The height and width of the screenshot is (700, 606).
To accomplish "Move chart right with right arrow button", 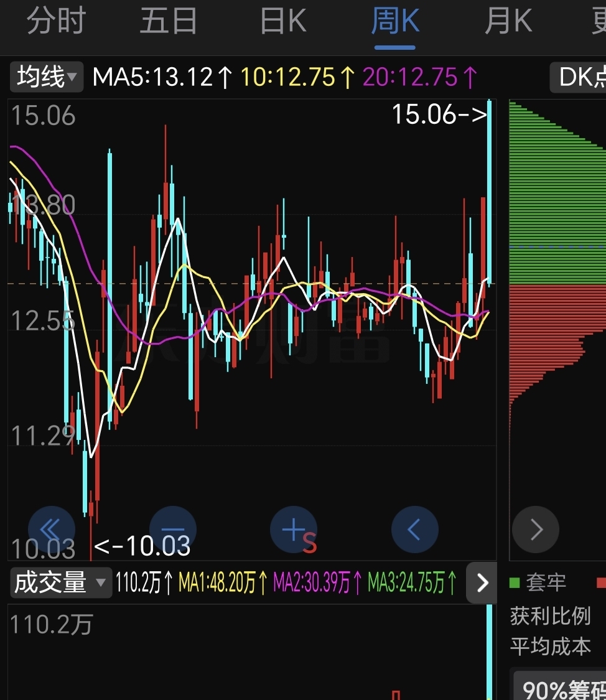I will pyautogui.click(x=536, y=530).
